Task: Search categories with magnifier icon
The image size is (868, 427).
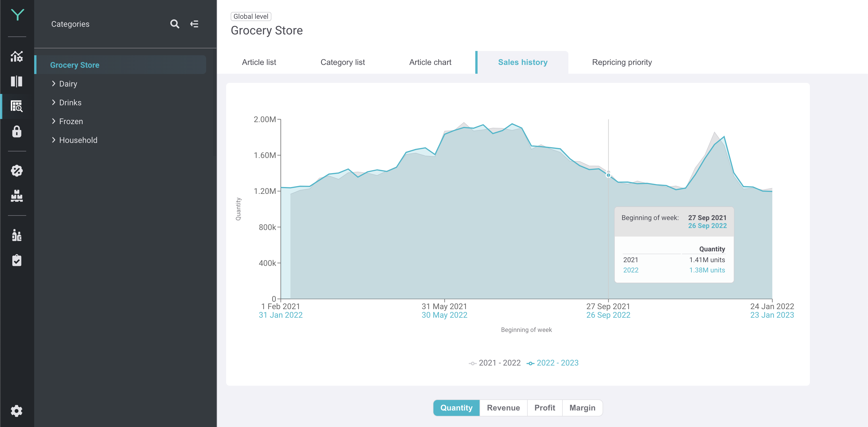Action: (175, 24)
